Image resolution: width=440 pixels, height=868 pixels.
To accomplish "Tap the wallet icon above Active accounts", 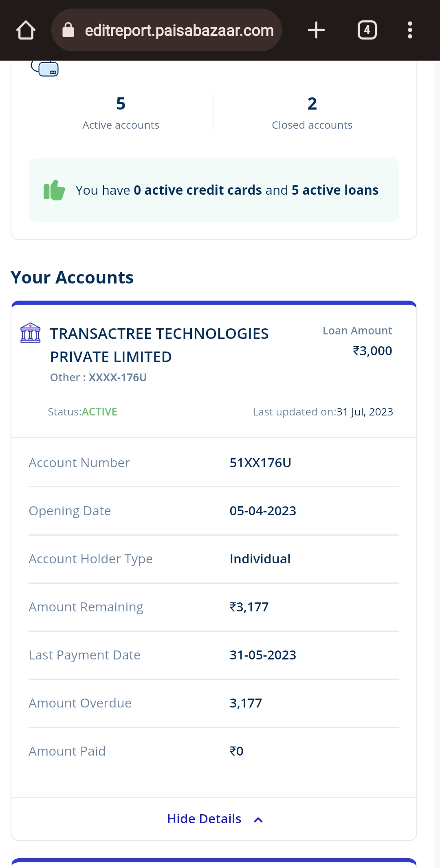I will (45, 68).
